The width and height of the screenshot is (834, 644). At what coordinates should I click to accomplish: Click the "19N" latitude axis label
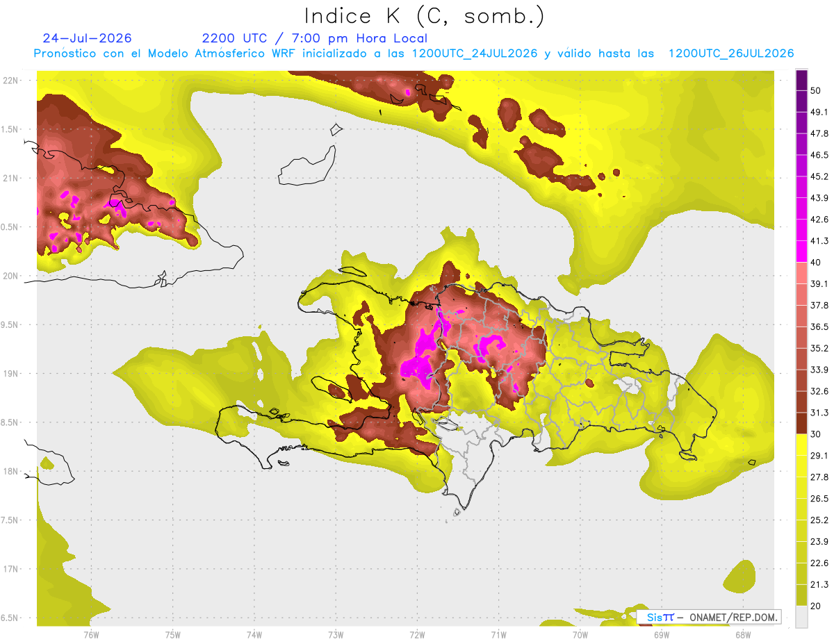(10, 374)
